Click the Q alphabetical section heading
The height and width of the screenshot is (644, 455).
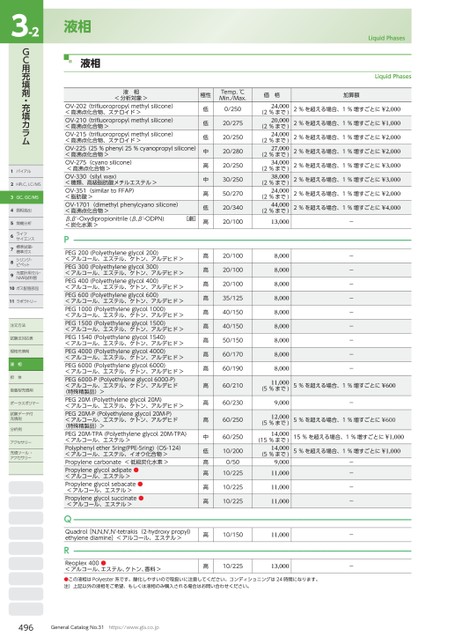pos(67,519)
